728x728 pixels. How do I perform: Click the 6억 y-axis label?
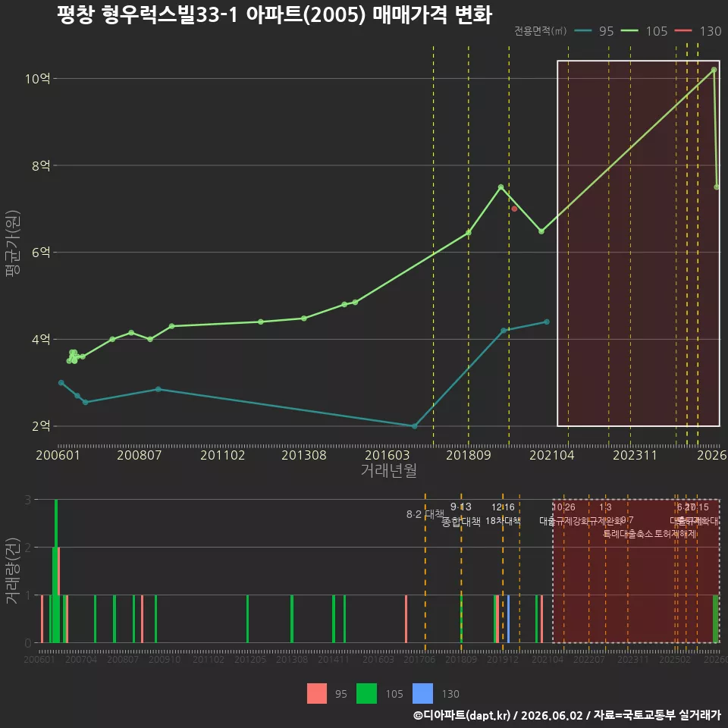(x=41, y=252)
